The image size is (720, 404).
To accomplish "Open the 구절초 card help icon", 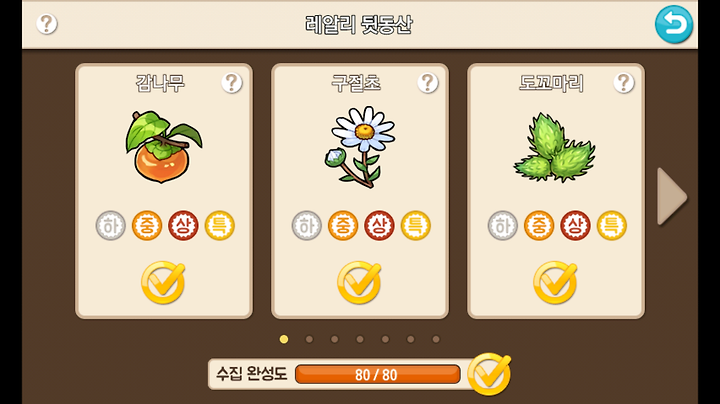I will click(x=428, y=83).
